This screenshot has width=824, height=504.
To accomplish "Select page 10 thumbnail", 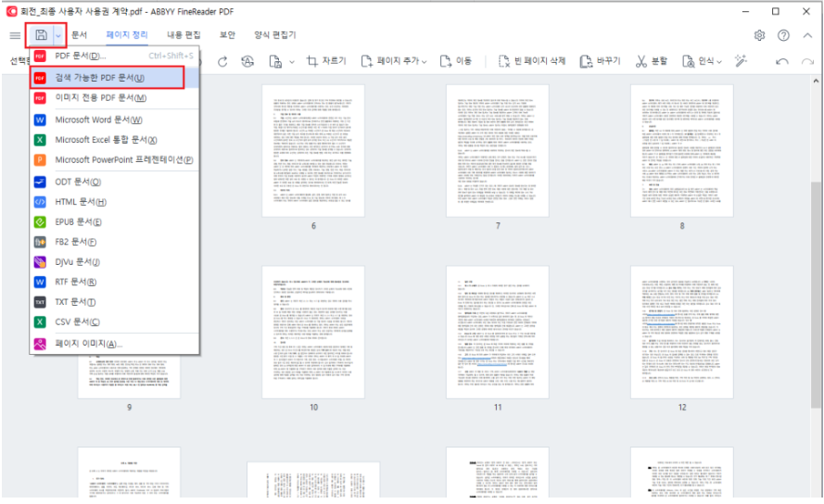I will [x=313, y=333].
